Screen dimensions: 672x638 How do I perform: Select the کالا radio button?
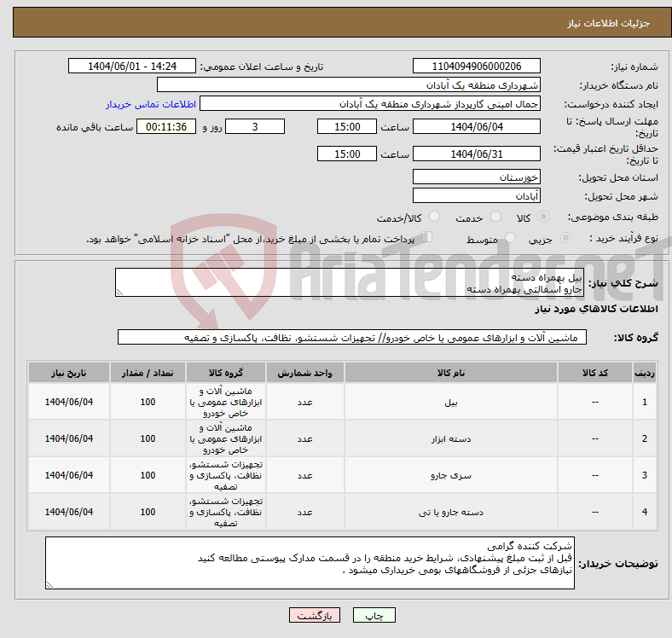point(543,217)
